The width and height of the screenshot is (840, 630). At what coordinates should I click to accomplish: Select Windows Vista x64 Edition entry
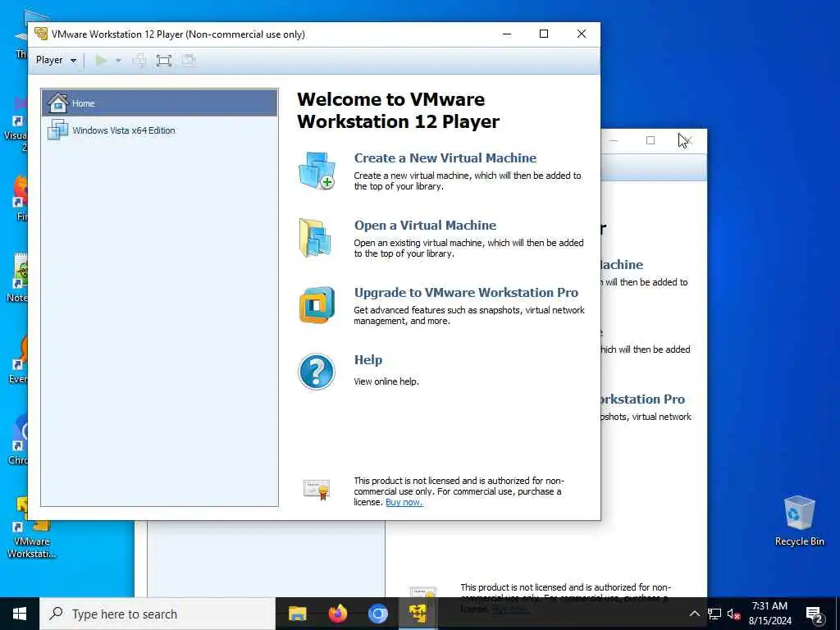(160, 130)
